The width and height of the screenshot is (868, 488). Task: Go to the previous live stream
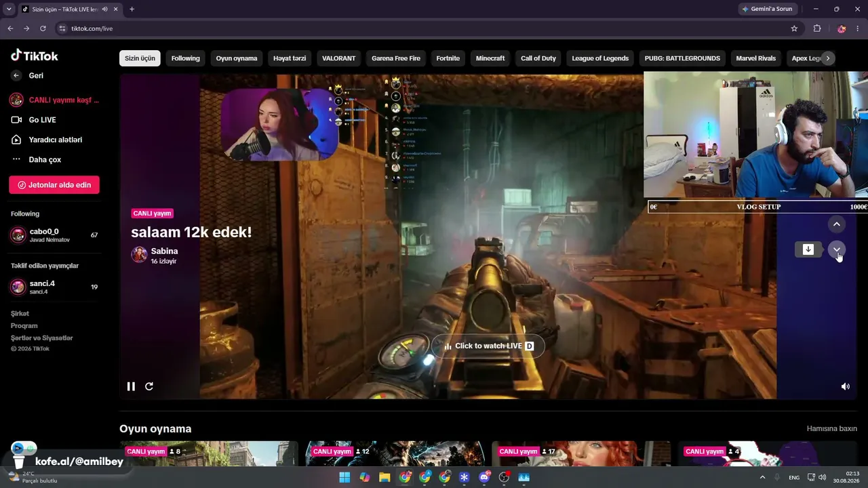(x=837, y=224)
